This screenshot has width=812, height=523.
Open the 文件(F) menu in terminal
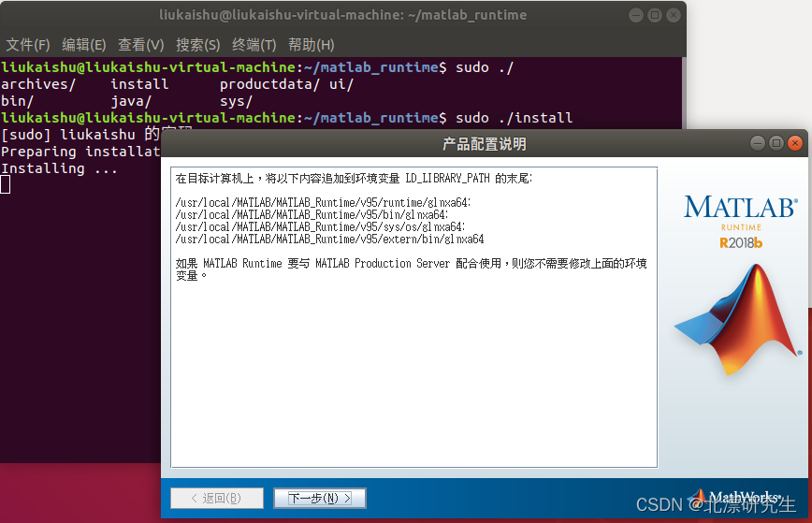pyautogui.click(x=28, y=45)
